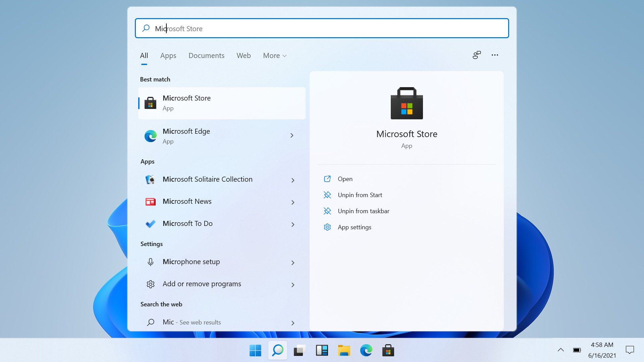
Task: Expand Microsoft Edge search result
Action: (x=291, y=136)
